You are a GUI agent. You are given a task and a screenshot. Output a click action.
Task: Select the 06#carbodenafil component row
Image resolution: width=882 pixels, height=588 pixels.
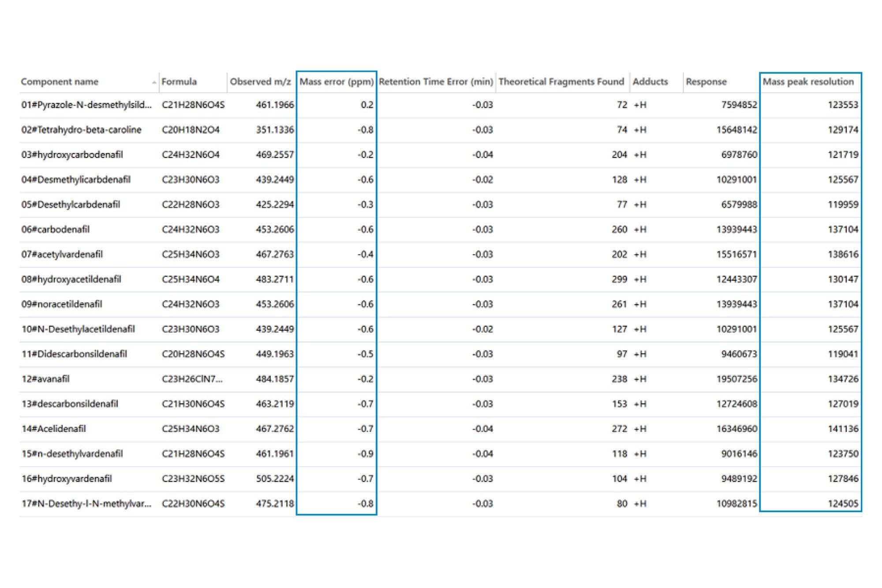click(x=56, y=229)
